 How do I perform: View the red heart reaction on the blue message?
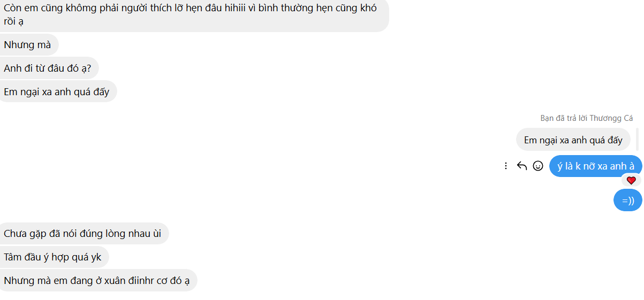click(x=631, y=180)
